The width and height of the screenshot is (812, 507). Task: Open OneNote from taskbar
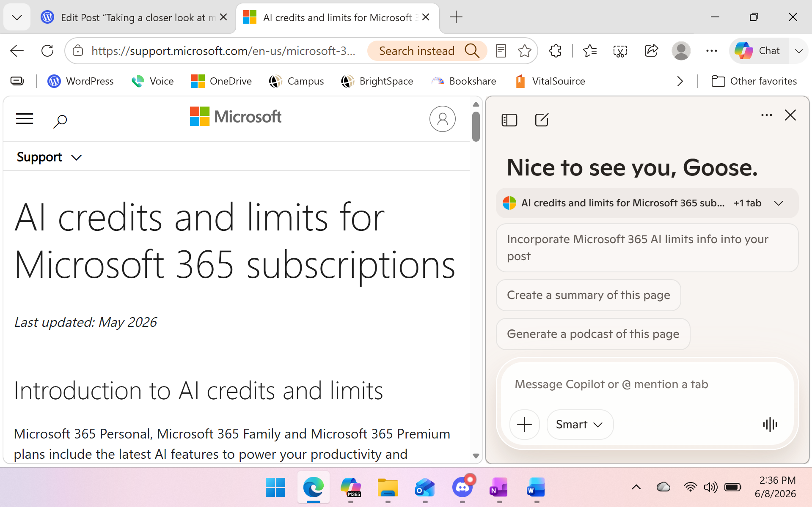(x=499, y=488)
